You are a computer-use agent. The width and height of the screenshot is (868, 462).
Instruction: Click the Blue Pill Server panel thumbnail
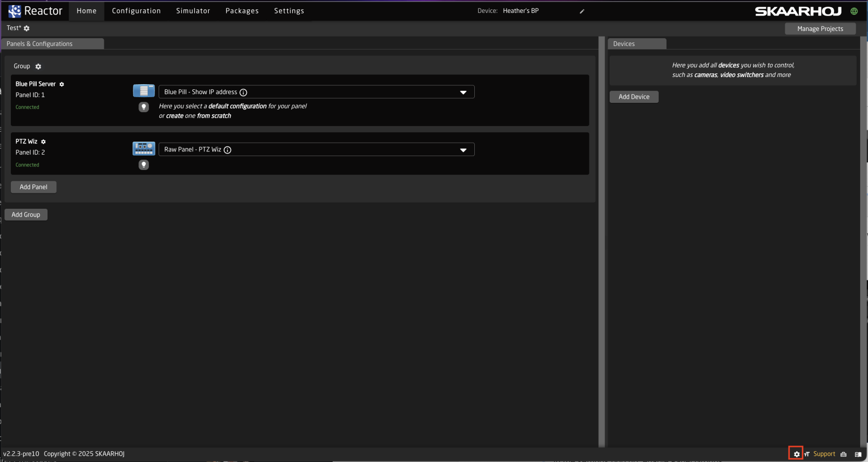click(x=144, y=91)
